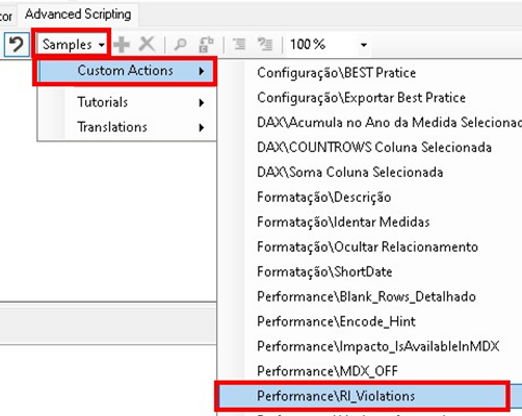Screen dimensions: 522x416
Task: Click the magnifier find icon
Action: coord(180,44)
